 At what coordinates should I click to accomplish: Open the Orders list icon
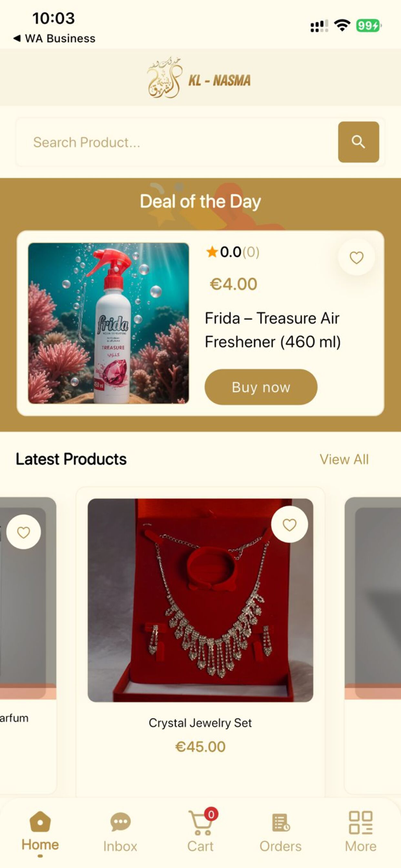coord(280,832)
